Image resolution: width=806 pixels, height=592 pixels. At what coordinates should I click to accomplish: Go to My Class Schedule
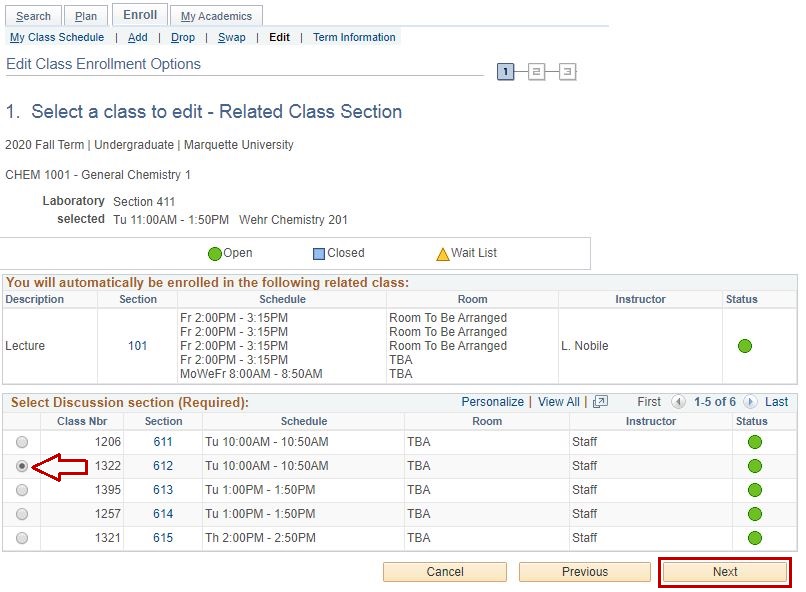click(57, 38)
